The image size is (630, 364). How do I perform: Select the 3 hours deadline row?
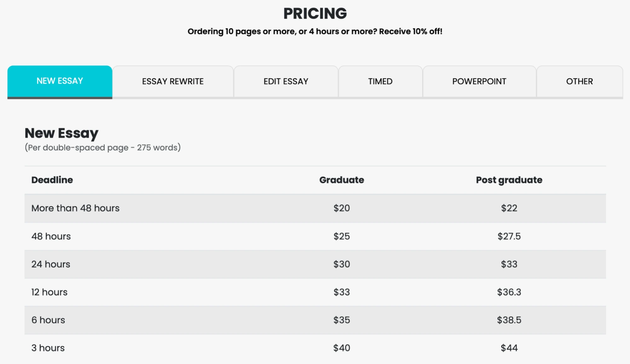(47, 348)
